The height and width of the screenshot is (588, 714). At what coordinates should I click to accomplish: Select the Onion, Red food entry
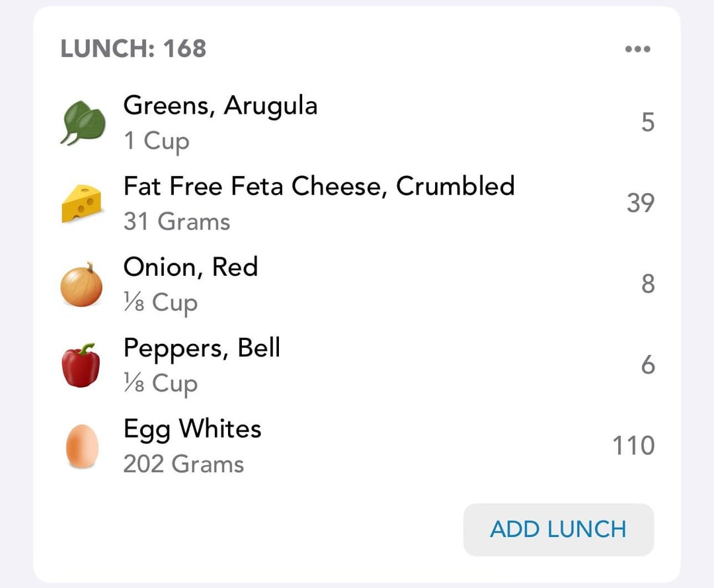pos(190,267)
